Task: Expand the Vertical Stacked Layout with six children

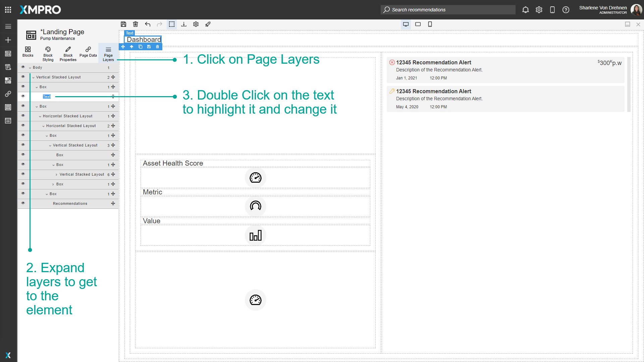Action: [56, 174]
